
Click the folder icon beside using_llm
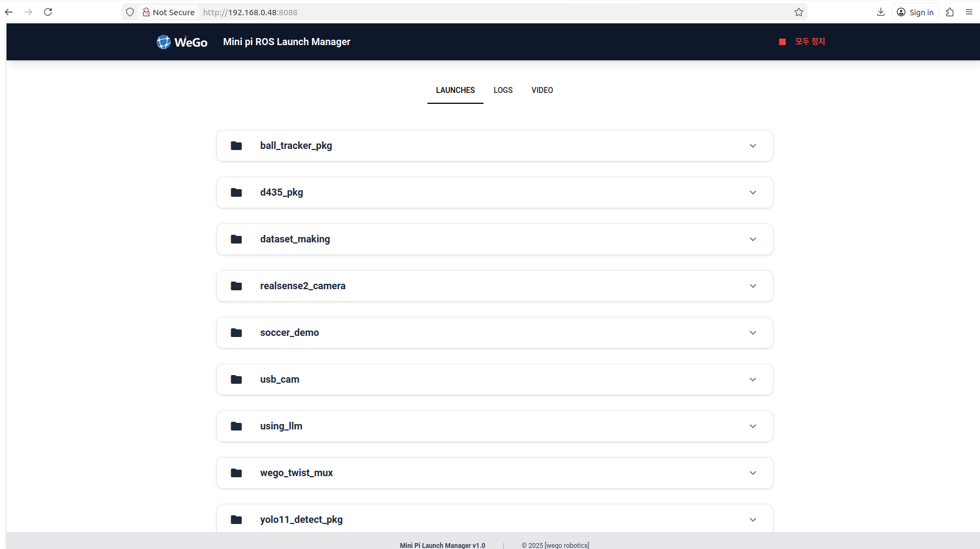click(x=236, y=426)
